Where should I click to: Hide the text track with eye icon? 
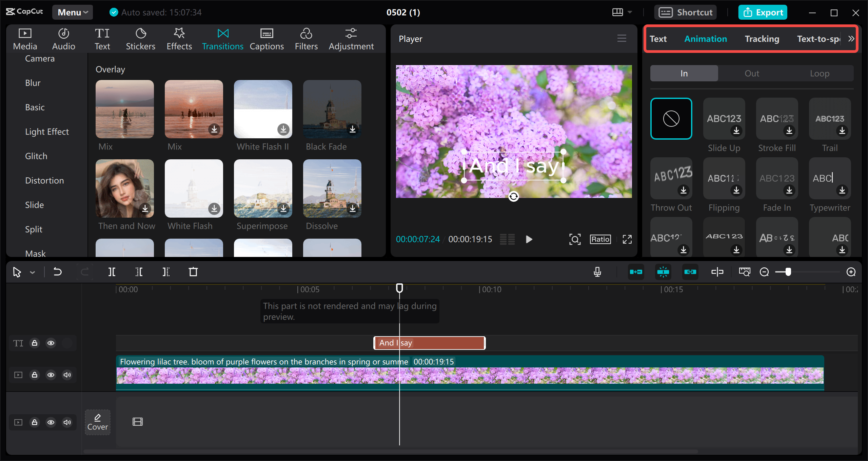coord(51,343)
